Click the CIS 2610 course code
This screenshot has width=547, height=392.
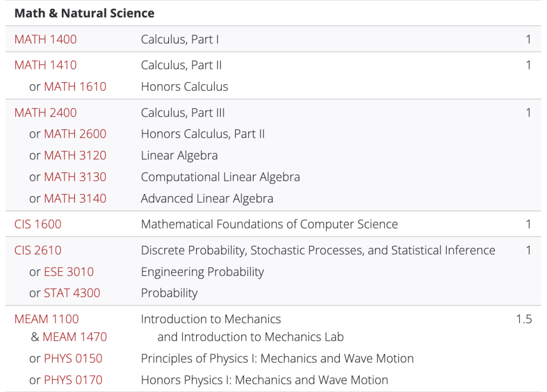(x=37, y=250)
